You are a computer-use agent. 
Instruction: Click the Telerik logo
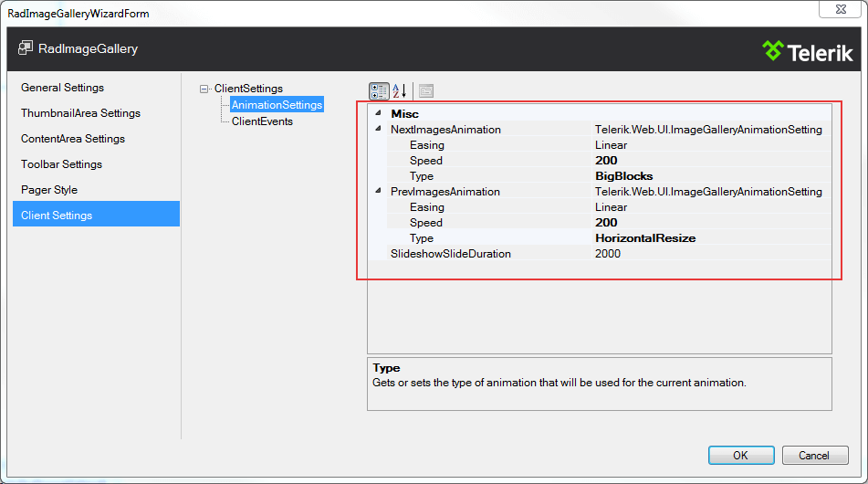[807, 49]
